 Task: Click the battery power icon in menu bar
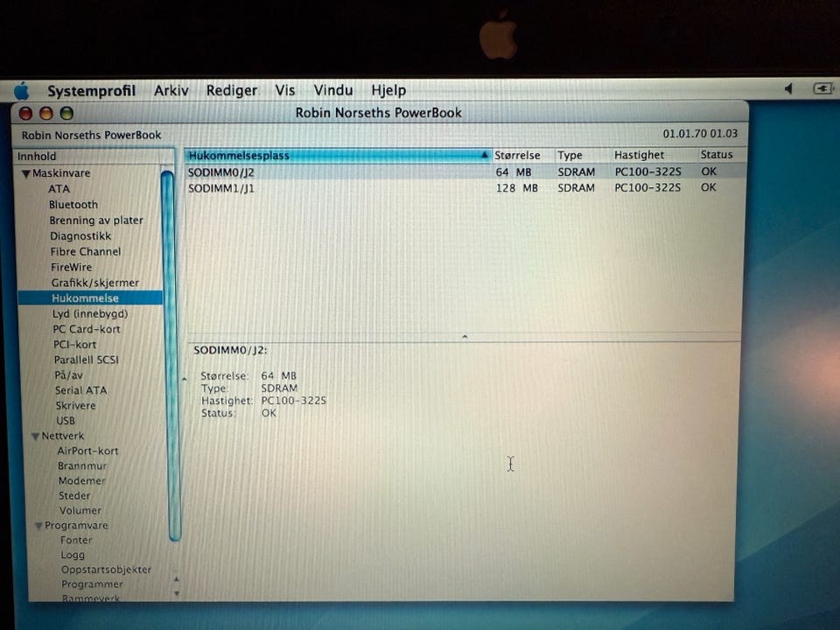pyautogui.click(x=822, y=88)
